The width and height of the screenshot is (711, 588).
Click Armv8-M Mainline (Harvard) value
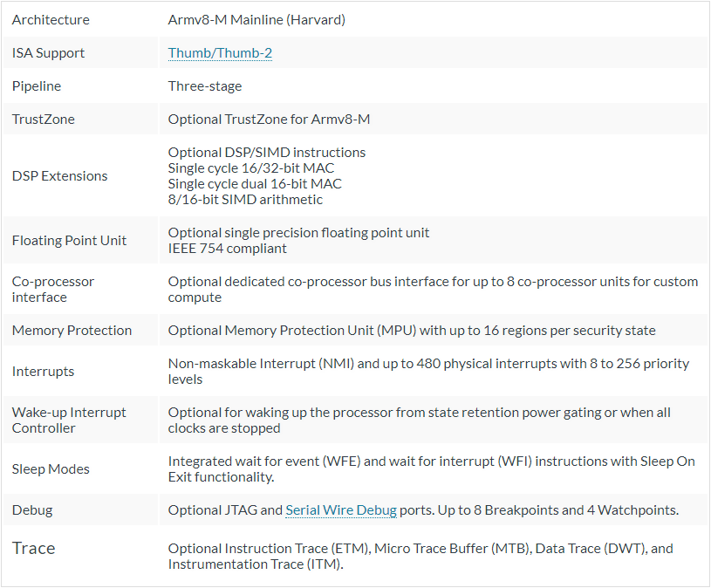click(256, 20)
